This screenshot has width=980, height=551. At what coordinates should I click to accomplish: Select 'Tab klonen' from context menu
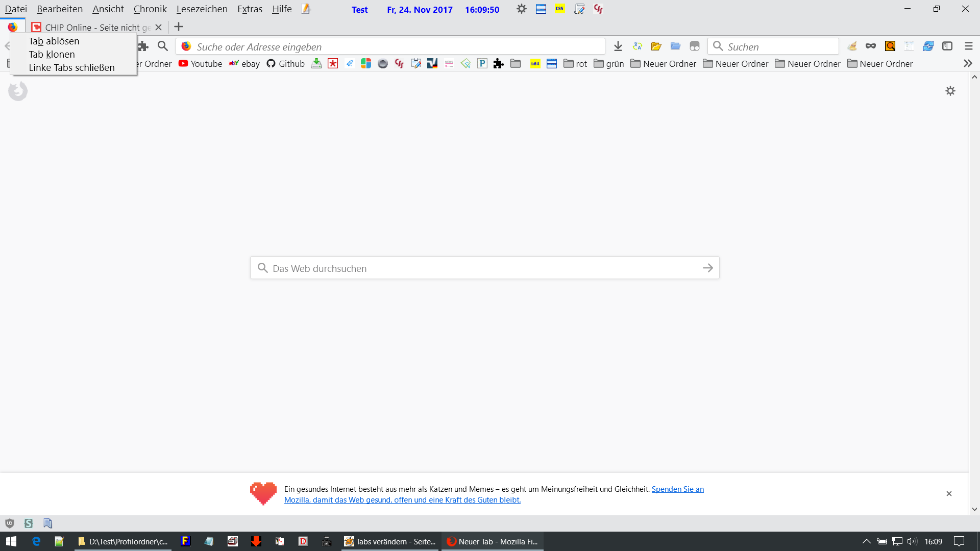[x=52, y=54]
